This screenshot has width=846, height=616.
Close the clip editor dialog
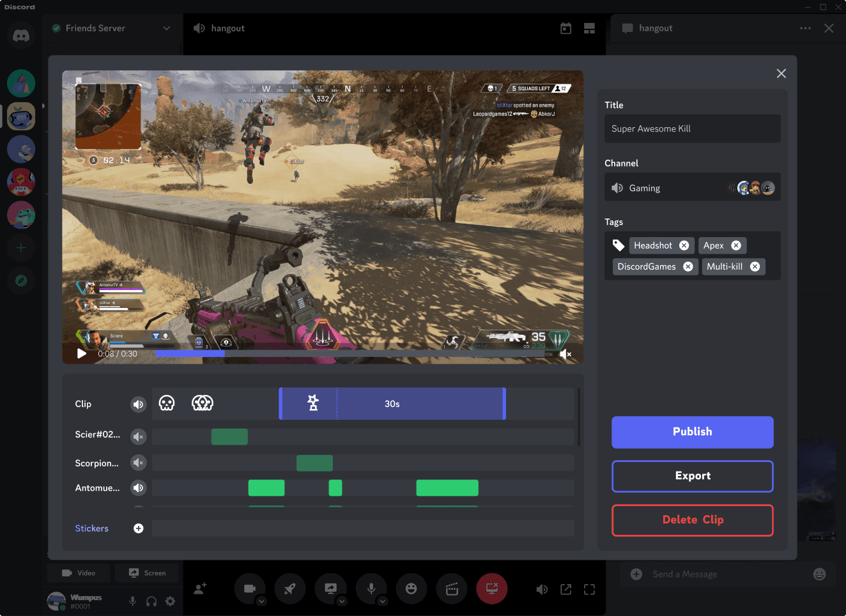[x=781, y=73]
